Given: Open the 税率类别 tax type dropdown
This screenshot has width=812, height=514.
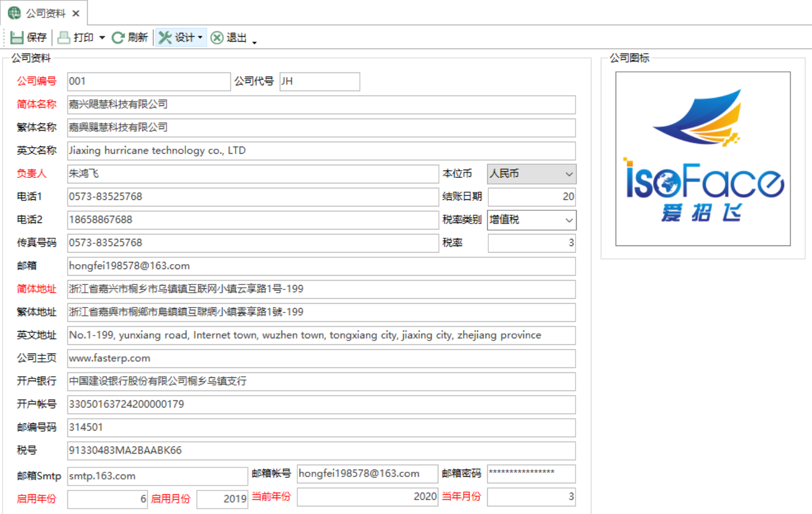Looking at the screenshot, I should coord(569,220).
